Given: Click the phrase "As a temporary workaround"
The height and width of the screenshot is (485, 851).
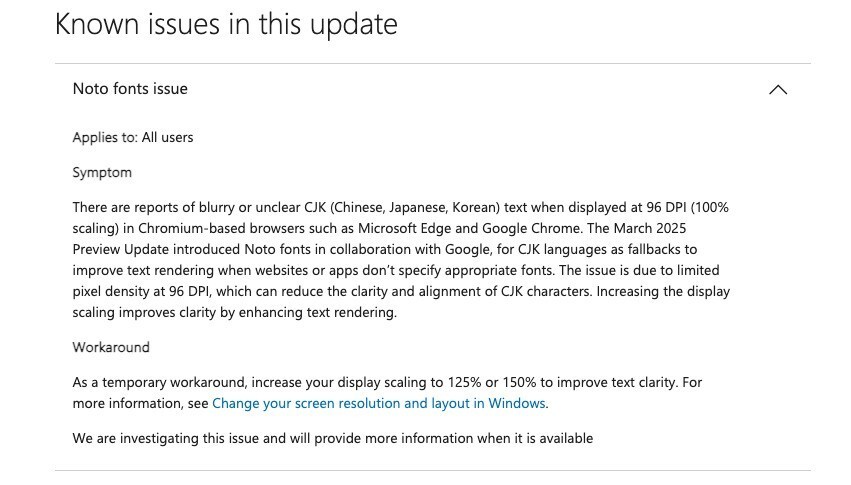Looking at the screenshot, I should pos(156,382).
